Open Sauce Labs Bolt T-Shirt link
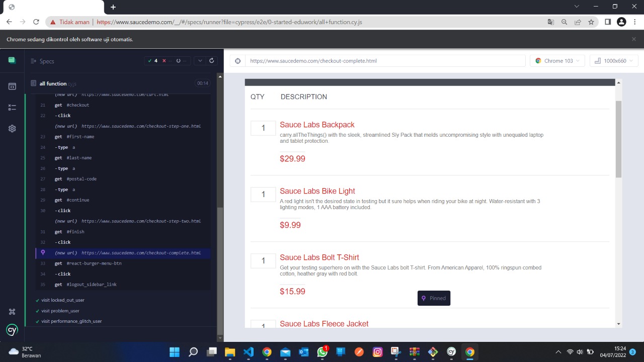 (x=319, y=257)
